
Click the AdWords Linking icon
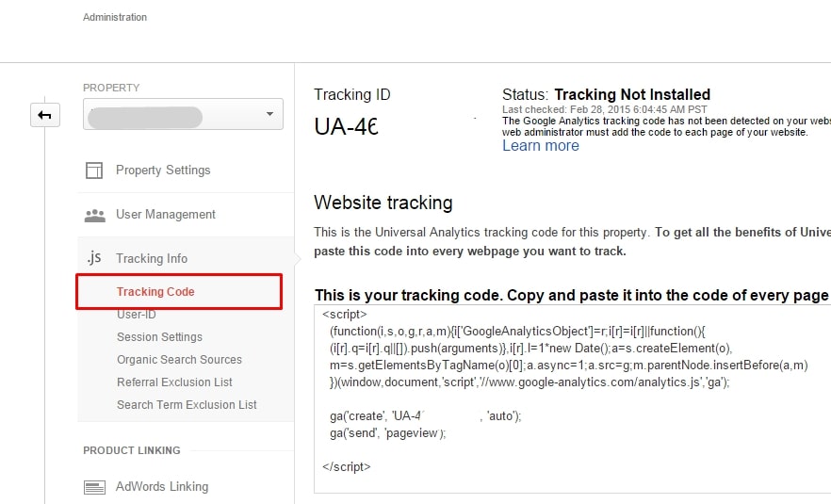94,487
